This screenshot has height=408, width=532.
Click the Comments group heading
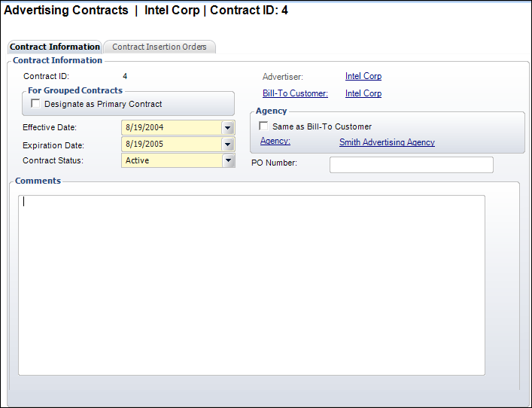(x=38, y=181)
